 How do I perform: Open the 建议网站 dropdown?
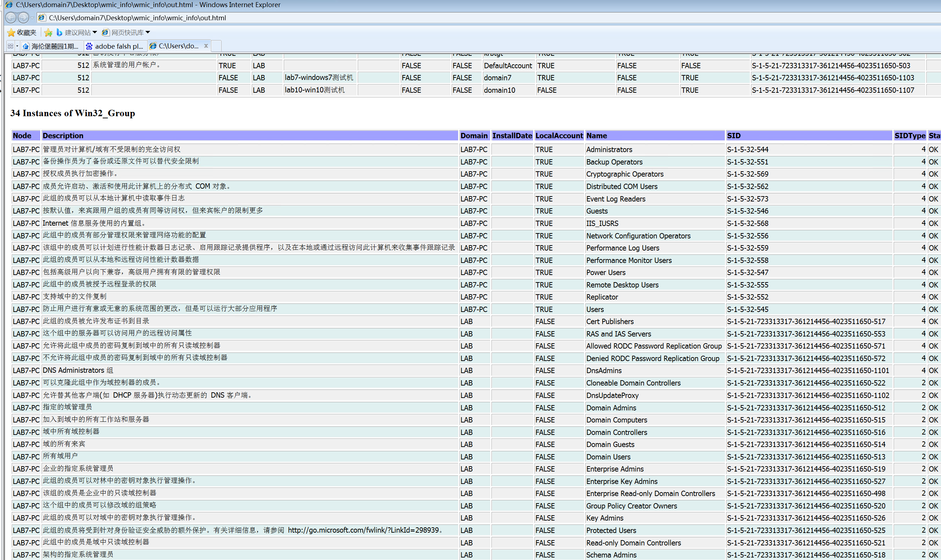pyautogui.click(x=77, y=32)
